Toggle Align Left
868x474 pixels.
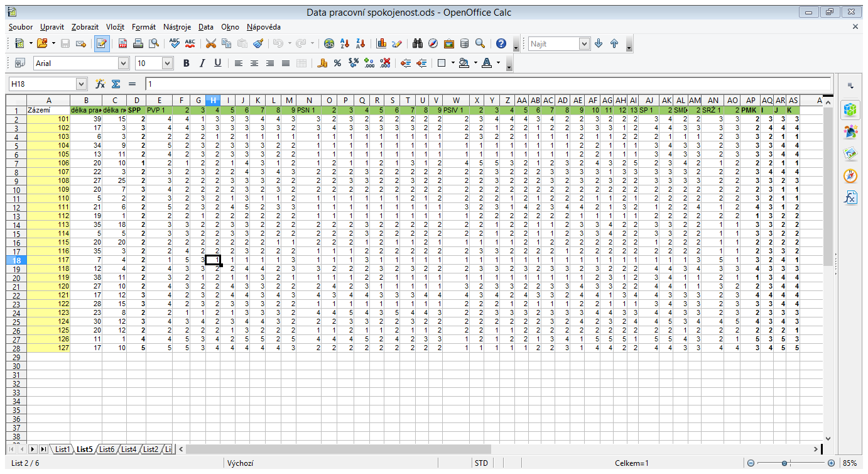coord(239,63)
